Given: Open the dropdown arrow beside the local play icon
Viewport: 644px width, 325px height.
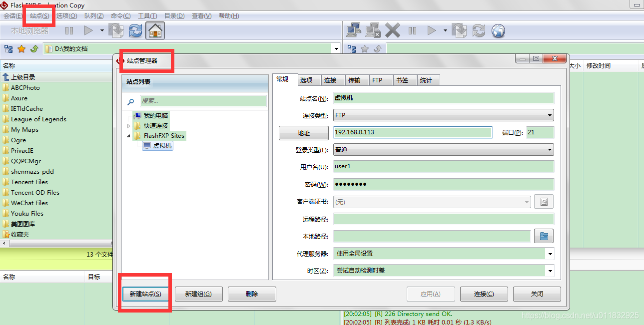Looking at the screenshot, I should [102, 31].
